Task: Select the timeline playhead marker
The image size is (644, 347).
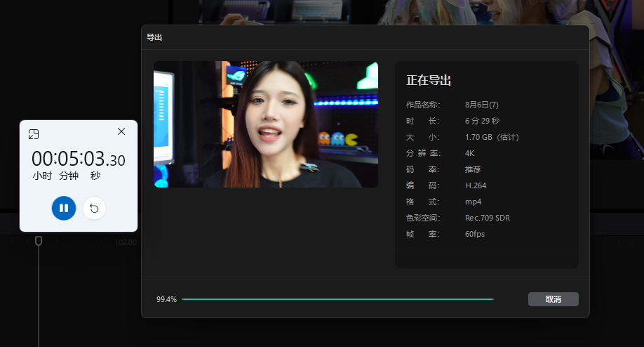Action: [38, 241]
